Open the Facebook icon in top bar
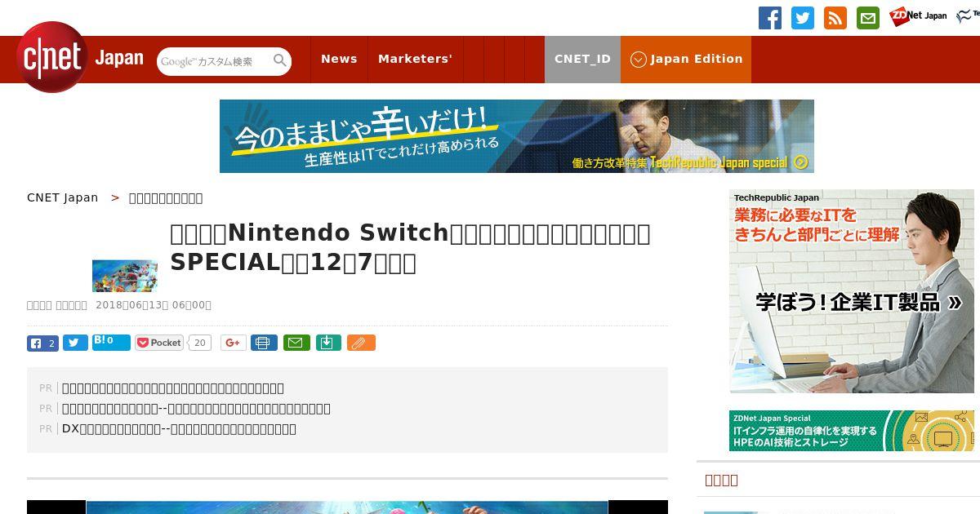The width and height of the screenshot is (980, 514). click(x=770, y=18)
